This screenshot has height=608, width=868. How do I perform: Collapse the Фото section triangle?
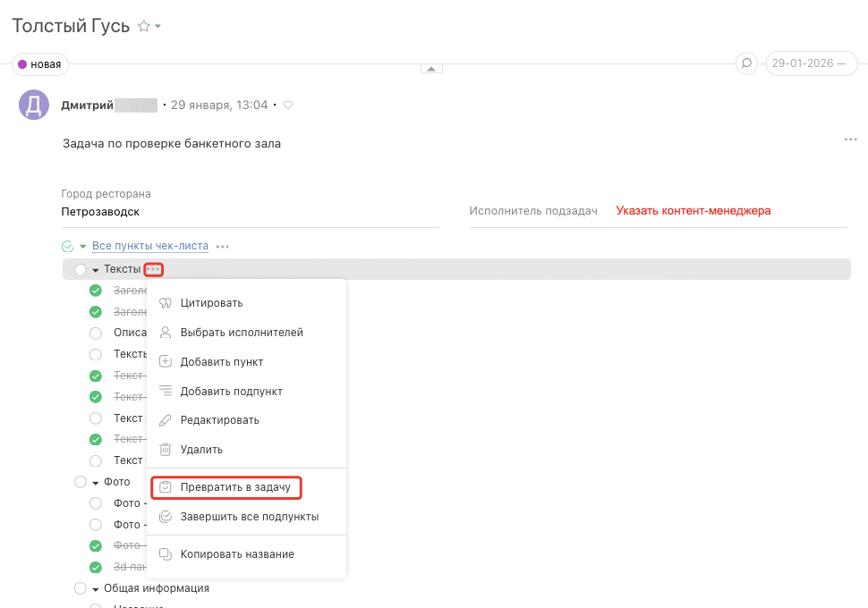point(95,482)
